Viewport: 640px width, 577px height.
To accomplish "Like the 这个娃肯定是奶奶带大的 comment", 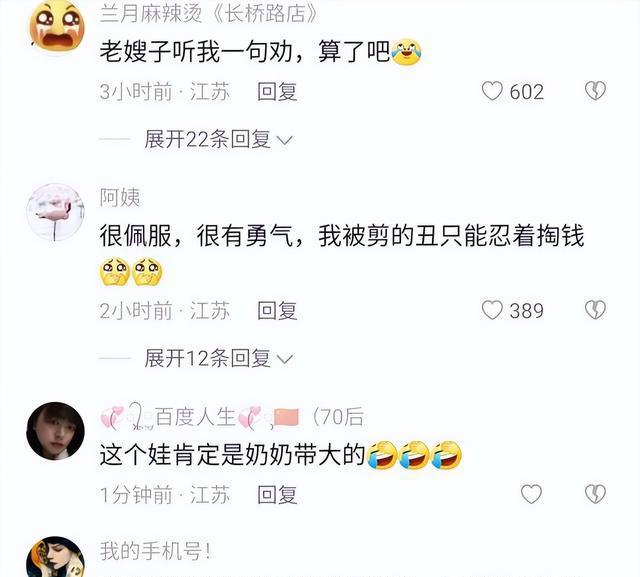I will pos(531,494).
